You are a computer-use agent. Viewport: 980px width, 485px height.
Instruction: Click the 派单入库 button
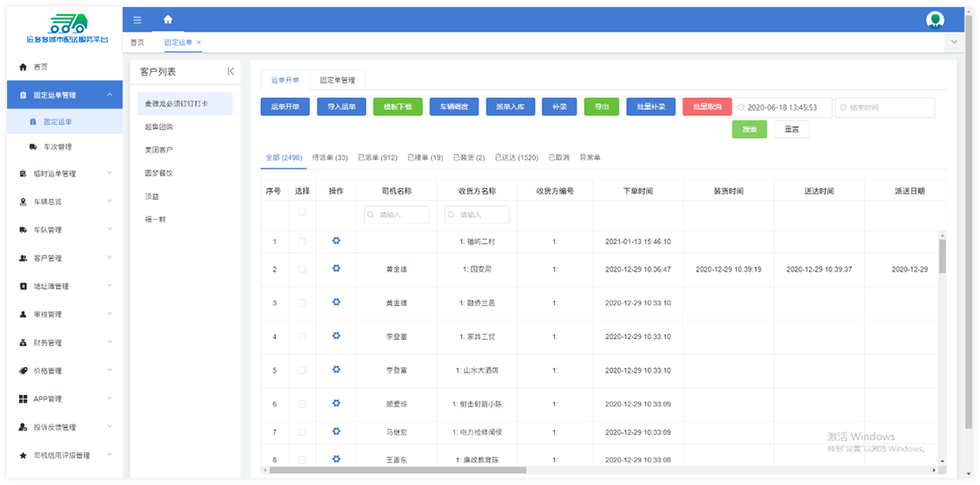[x=510, y=107]
